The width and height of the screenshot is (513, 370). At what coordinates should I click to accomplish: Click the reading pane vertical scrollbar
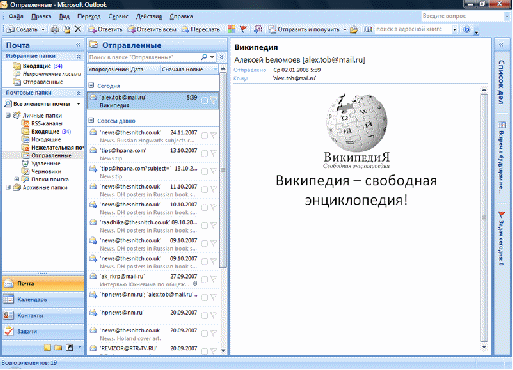pyautogui.click(x=484, y=218)
